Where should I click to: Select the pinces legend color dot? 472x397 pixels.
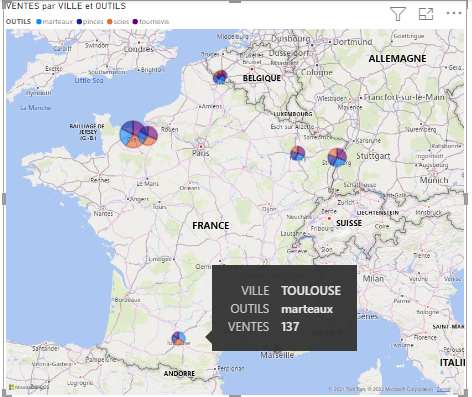point(79,22)
